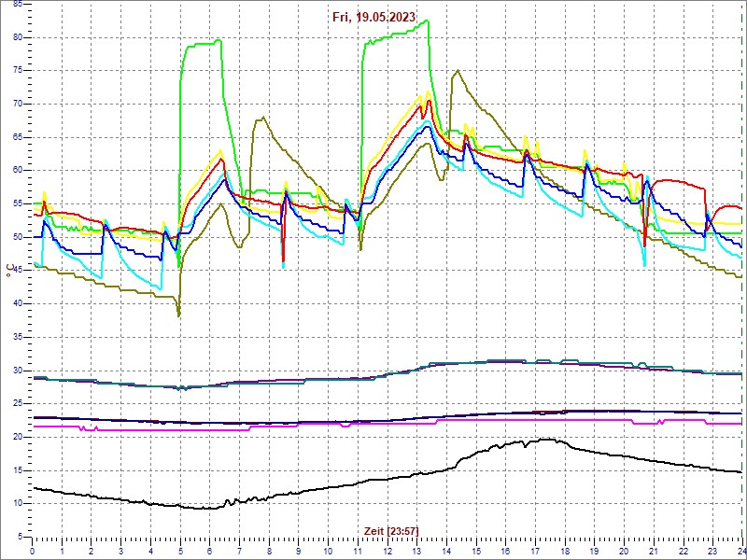The width and height of the screenshot is (747, 560).
Task: Click hour 21 on the time axis
Action: [x=654, y=549]
